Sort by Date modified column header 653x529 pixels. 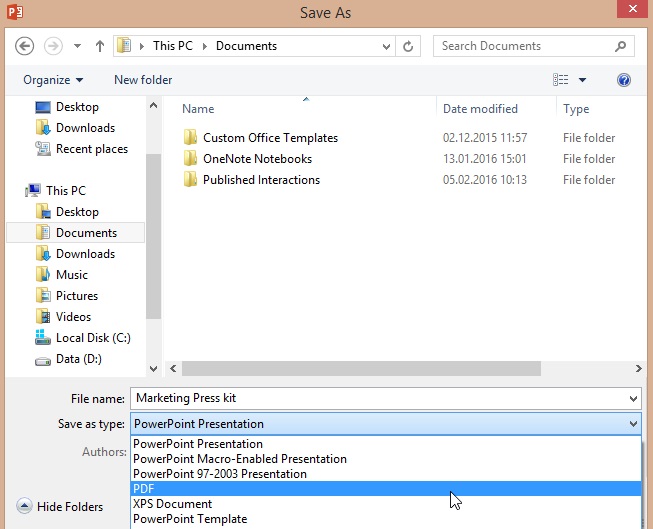tap(480, 109)
